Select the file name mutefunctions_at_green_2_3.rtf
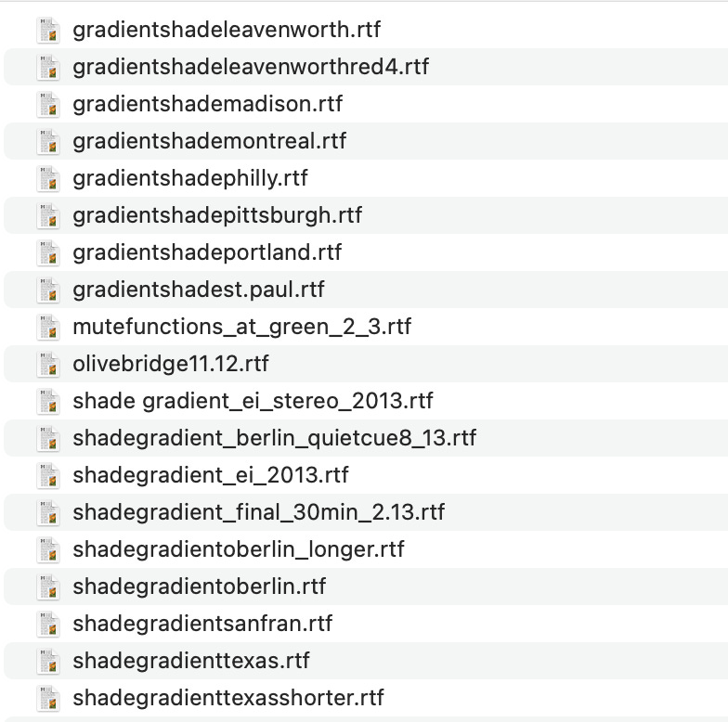The image size is (728, 722). [x=241, y=327]
